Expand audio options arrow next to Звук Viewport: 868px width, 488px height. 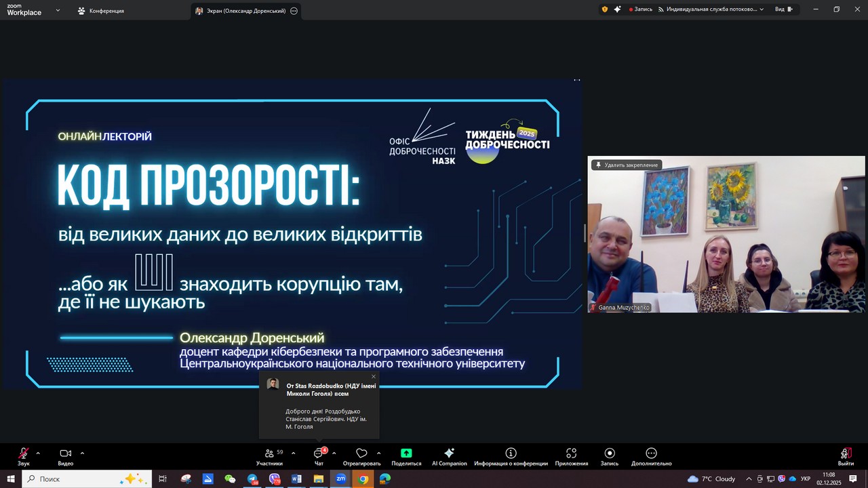[x=38, y=453]
